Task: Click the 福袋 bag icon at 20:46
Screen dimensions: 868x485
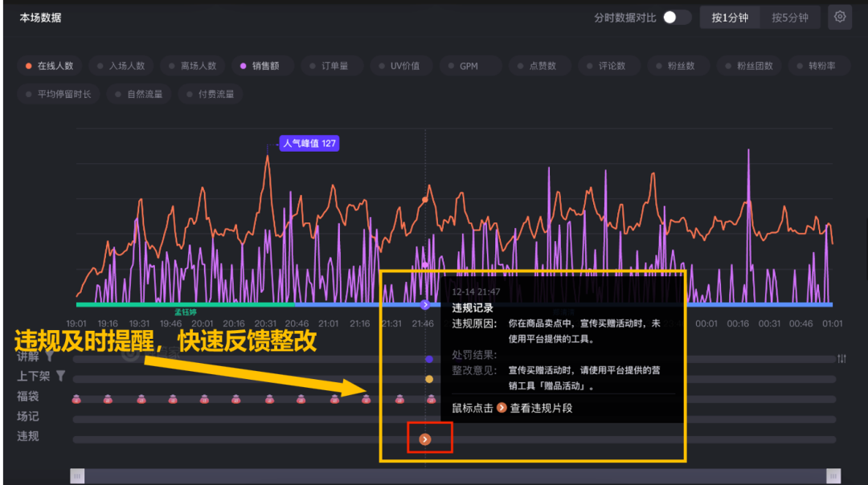Action: 301,399
